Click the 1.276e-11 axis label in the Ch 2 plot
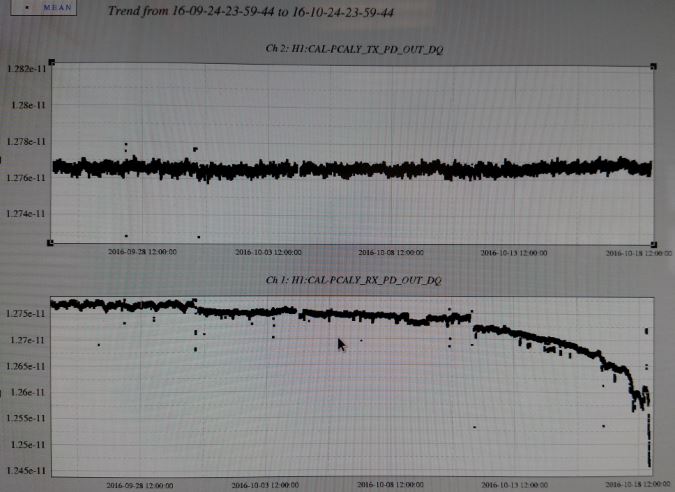This screenshot has height=492, width=675. pyautogui.click(x=26, y=178)
